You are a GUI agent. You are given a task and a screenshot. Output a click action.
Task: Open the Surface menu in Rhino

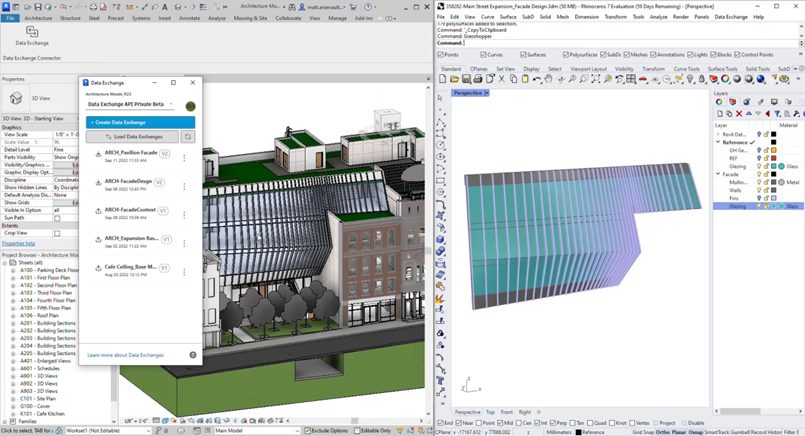click(508, 17)
